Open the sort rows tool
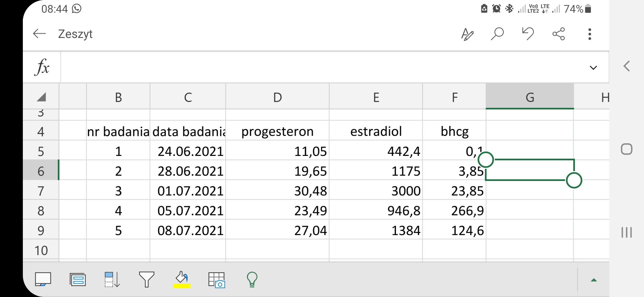The height and width of the screenshot is (297, 644). (x=112, y=280)
